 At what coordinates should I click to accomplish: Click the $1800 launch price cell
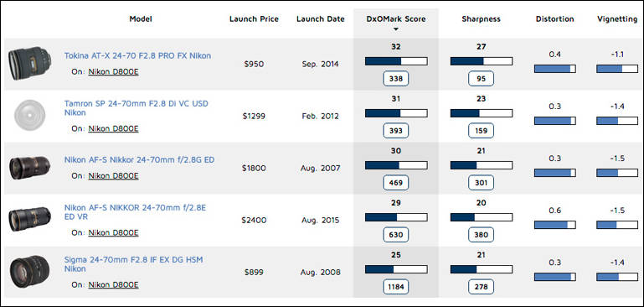254,169
